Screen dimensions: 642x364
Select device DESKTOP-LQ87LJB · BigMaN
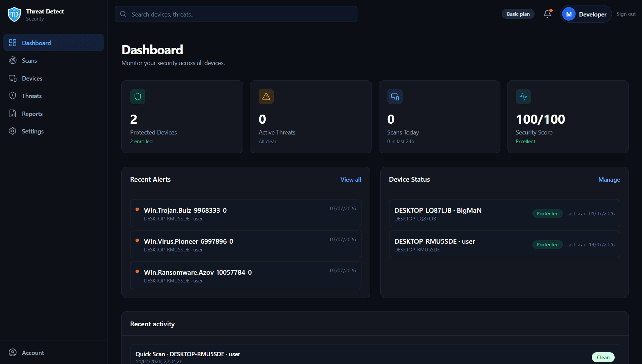pos(504,213)
